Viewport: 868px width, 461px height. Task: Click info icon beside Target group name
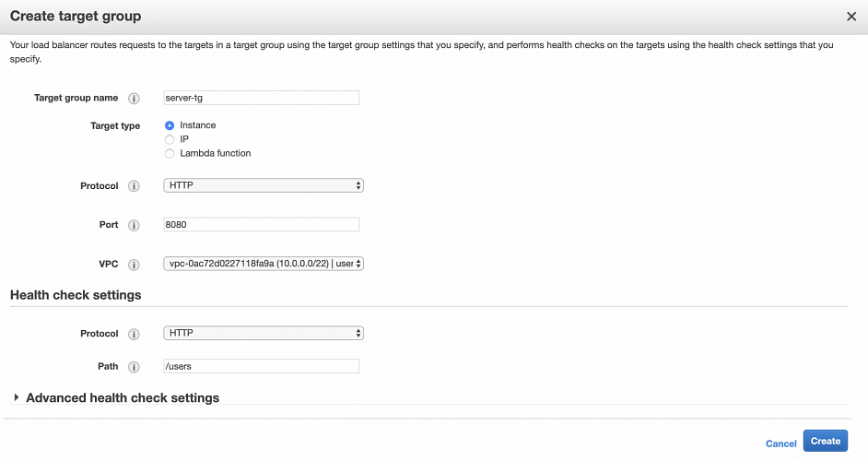pyautogui.click(x=134, y=99)
